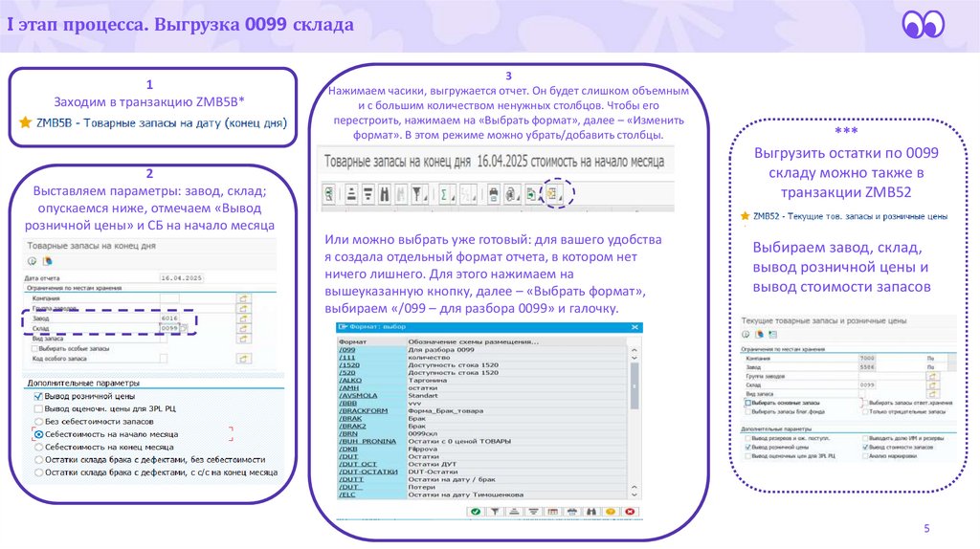
Task: Click the Print icon in format dialog
Action: tap(572, 512)
